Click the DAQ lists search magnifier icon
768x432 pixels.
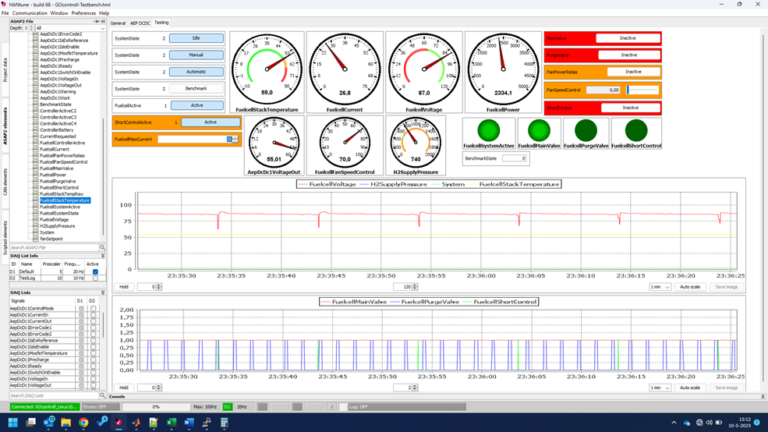pos(102,395)
